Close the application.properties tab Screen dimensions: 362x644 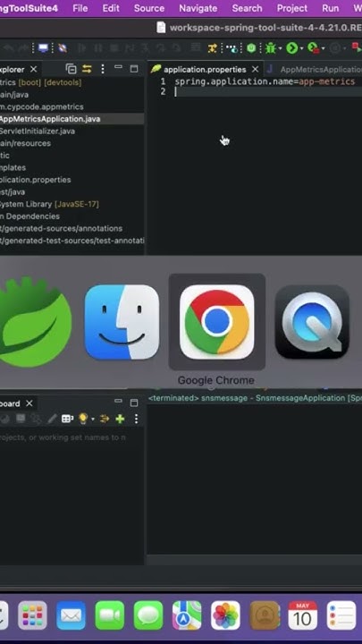point(256,69)
